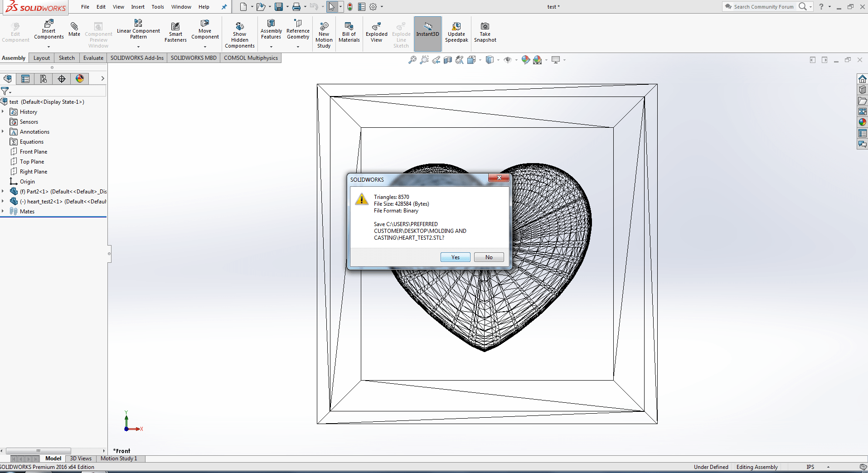The width and height of the screenshot is (868, 473).
Task: Open the Insert menu
Action: pyautogui.click(x=138, y=7)
